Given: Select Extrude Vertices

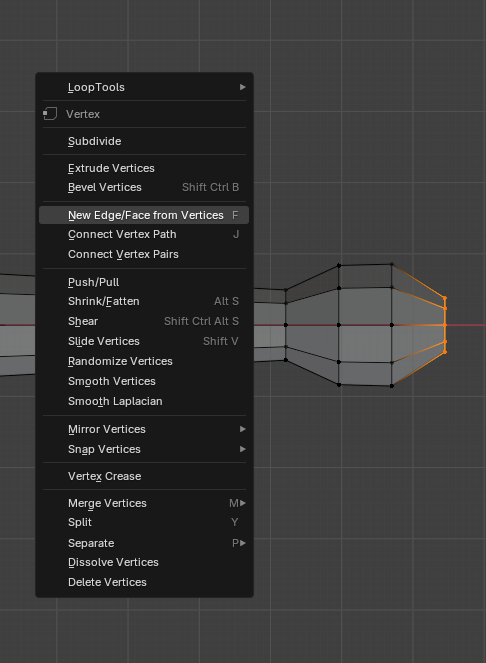Looking at the screenshot, I should [144, 168].
